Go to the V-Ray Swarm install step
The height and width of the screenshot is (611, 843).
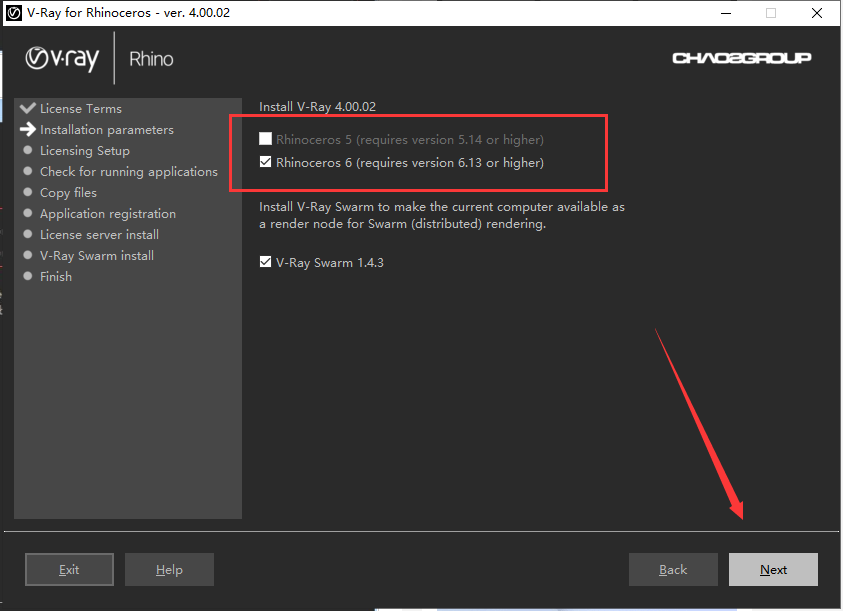96,256
